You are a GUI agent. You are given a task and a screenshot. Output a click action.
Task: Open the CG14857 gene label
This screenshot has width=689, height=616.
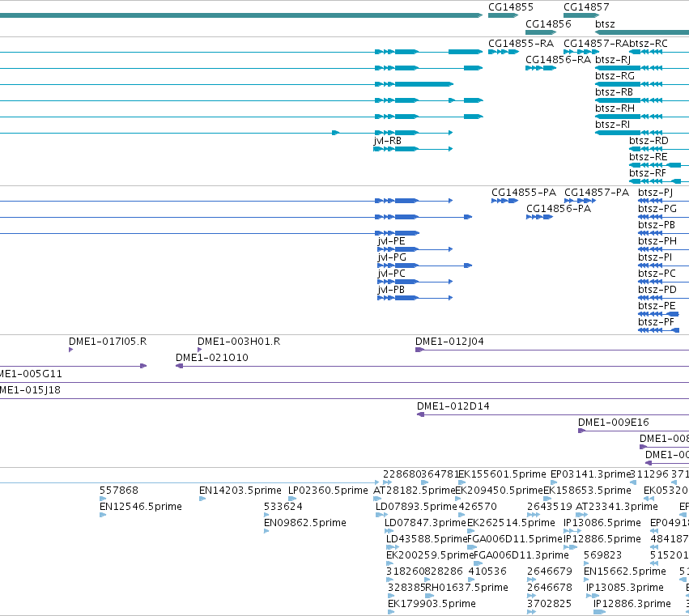pos(586,7)
